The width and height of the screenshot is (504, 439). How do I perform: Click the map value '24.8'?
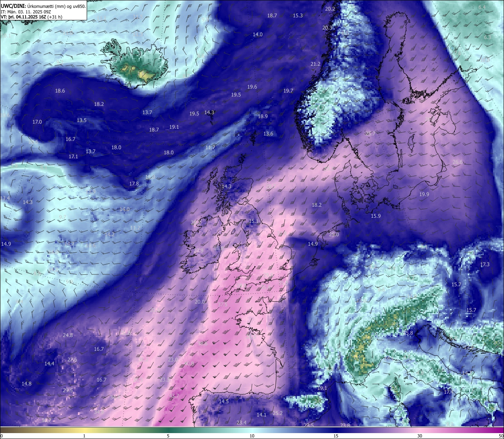pos(68,335)
